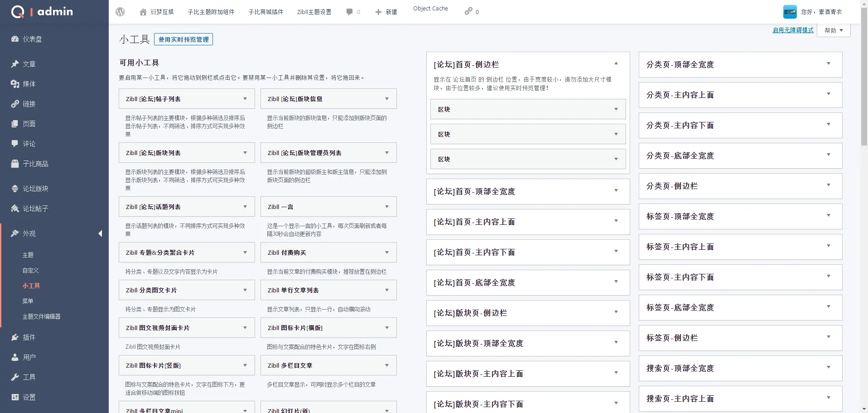Click the 子比商品 shop icon

pyautogui.click(x=15, y=164)
